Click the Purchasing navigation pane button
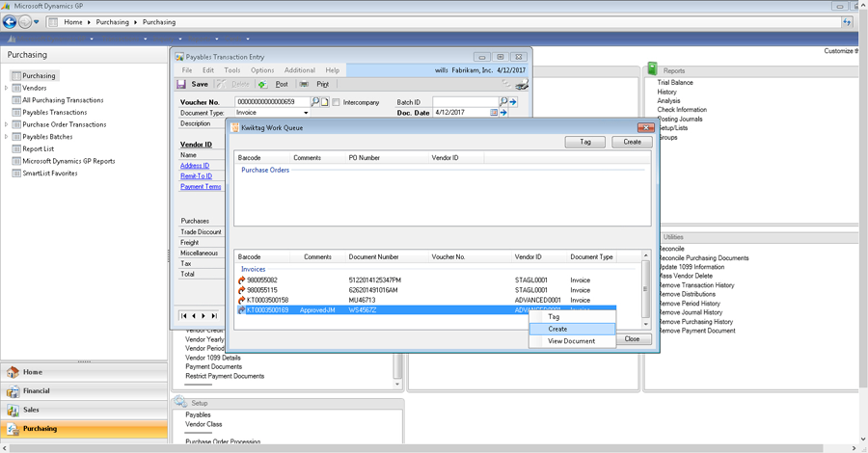Screen dimensions: 868x453 [84, 429]
